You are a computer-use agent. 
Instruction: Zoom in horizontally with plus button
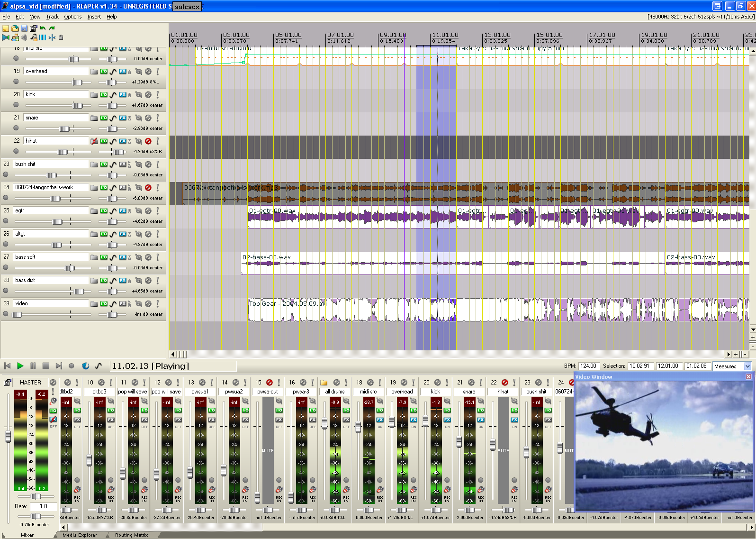click(x=736, y=354)
